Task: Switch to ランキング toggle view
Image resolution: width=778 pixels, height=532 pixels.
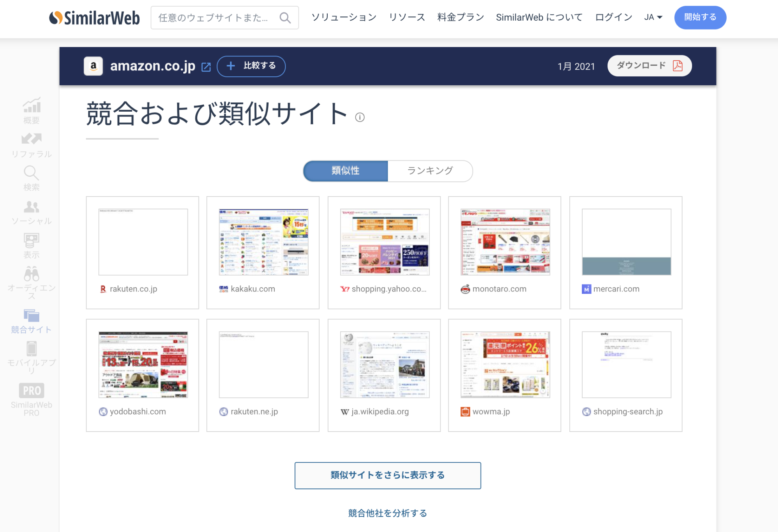Action: [430, 171]
